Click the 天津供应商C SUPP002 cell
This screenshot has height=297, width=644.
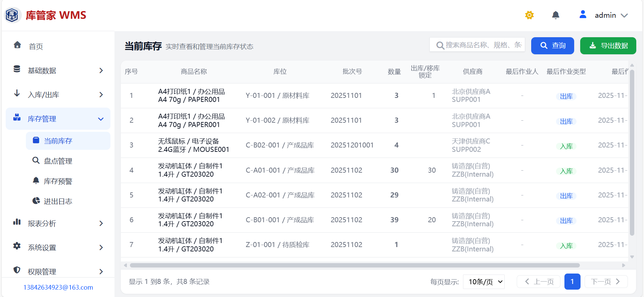point(471,145)
